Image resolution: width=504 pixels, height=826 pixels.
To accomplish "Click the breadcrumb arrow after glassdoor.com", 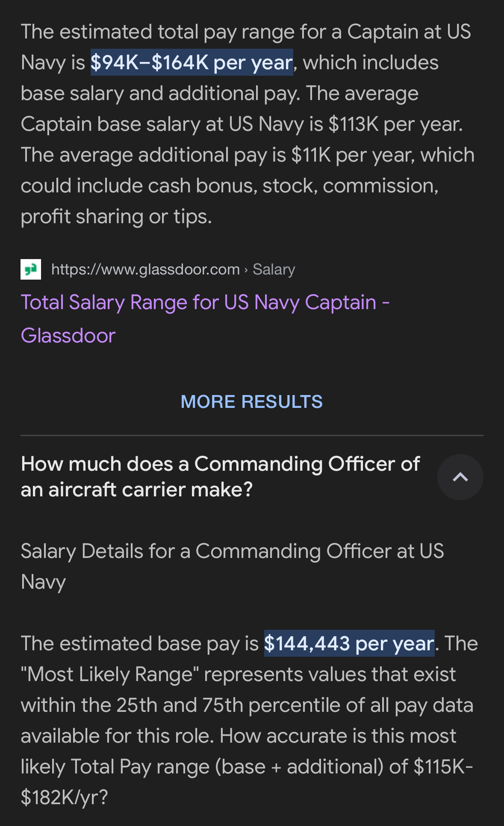I will [246, 270].
